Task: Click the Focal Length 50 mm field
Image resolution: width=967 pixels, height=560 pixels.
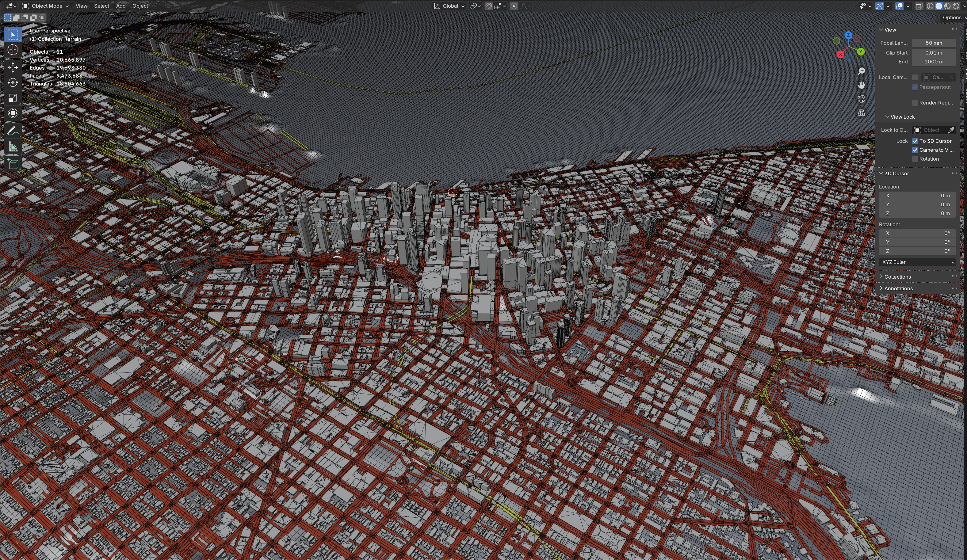Action: pyautogui.click(x=933, y=43)
